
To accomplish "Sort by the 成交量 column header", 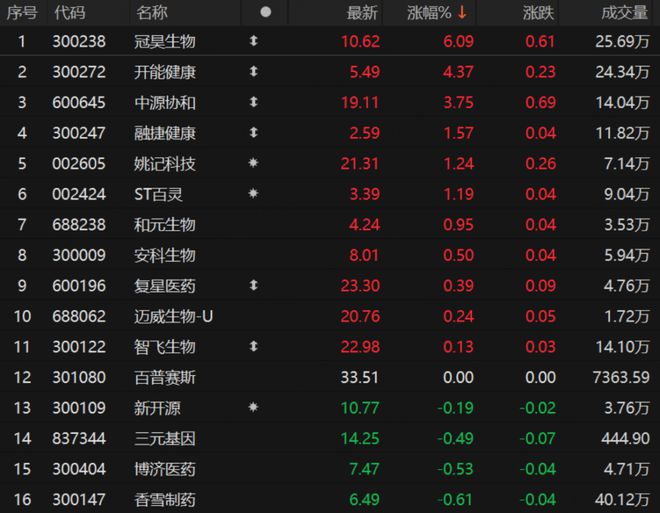I will (x=625, y=13).
